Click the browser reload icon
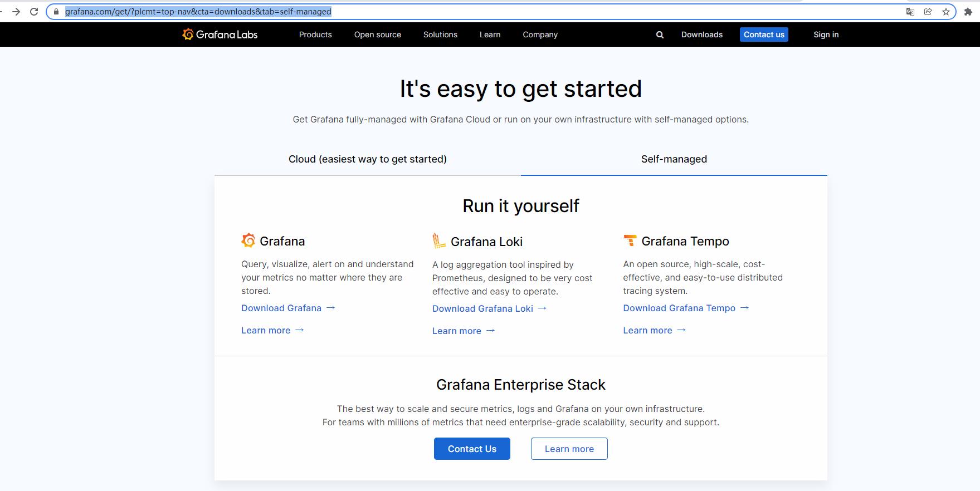This screenshot has height=491, width=980. click(34, 12)
